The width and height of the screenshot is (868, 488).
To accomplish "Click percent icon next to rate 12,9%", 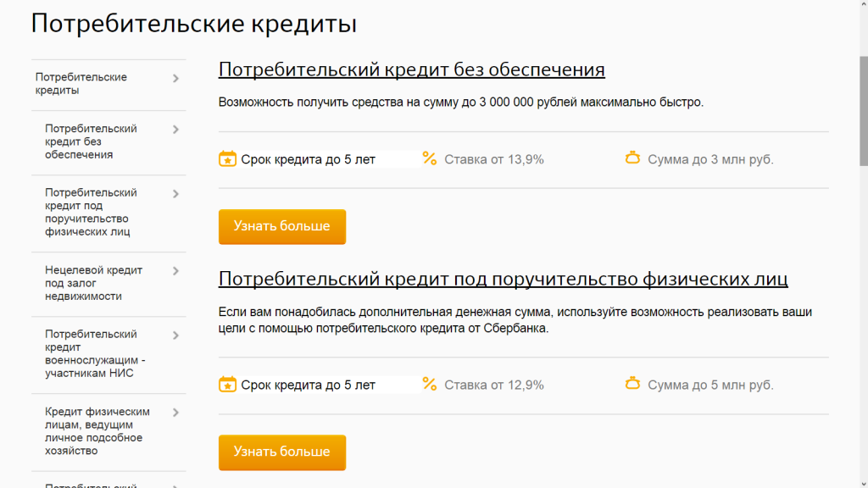I will click(x=430, y=384).
